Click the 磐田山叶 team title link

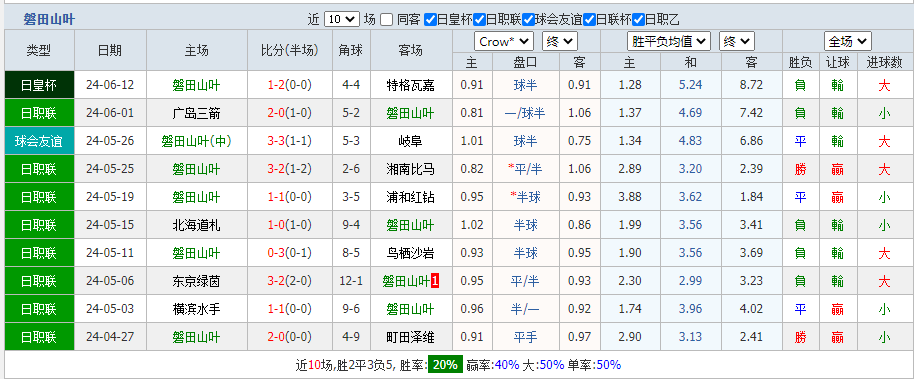click(49, 20)
